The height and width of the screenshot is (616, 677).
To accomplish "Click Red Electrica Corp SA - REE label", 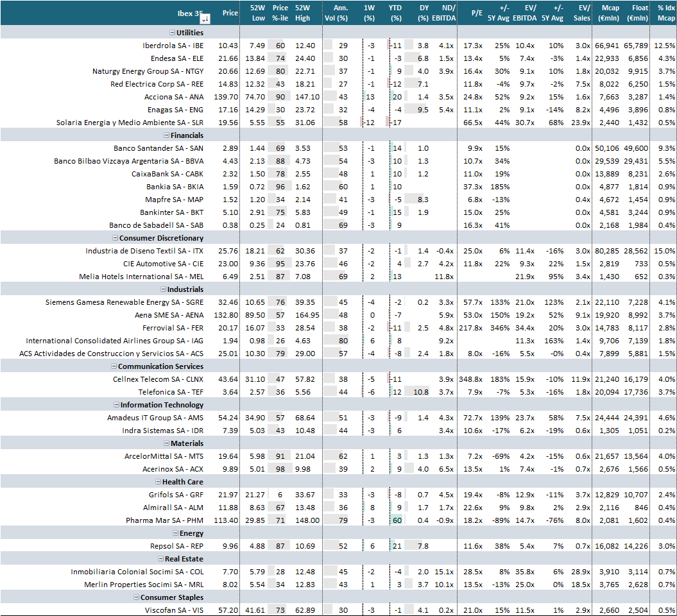I will click(x=157, y=84).
